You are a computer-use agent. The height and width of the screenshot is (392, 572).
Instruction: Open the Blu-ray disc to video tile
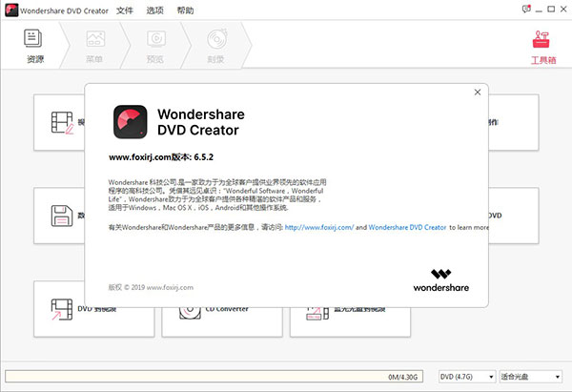pos(350,321)
